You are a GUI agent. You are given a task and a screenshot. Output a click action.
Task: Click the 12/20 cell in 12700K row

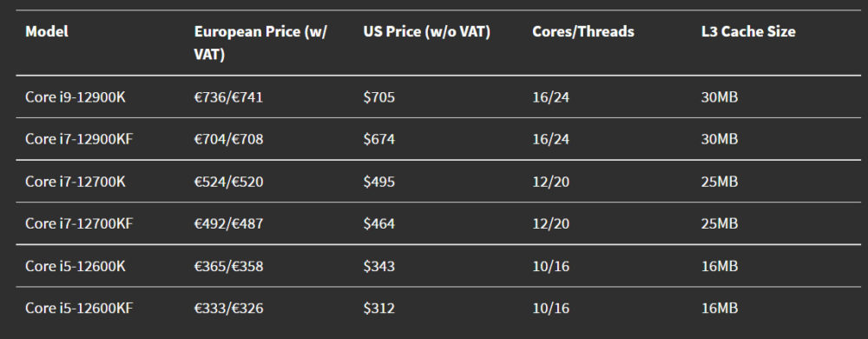[551, 182]
